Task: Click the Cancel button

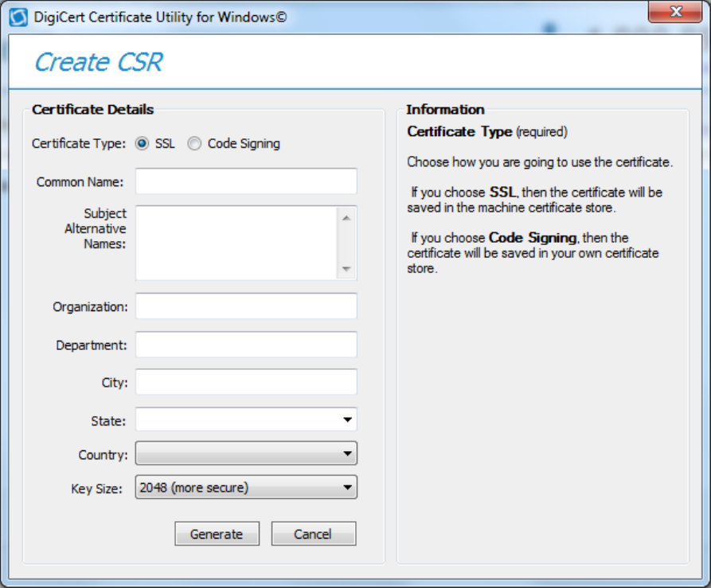Action: tap(314, 534)
